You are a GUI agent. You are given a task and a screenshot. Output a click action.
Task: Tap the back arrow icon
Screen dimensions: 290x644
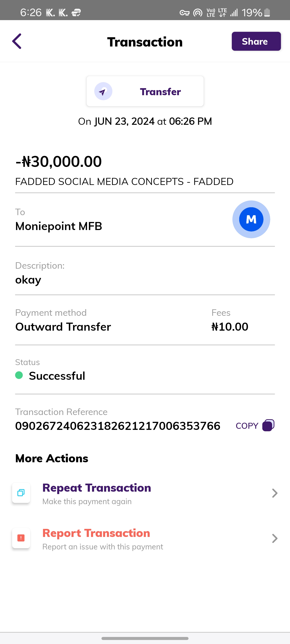point(17,41)
